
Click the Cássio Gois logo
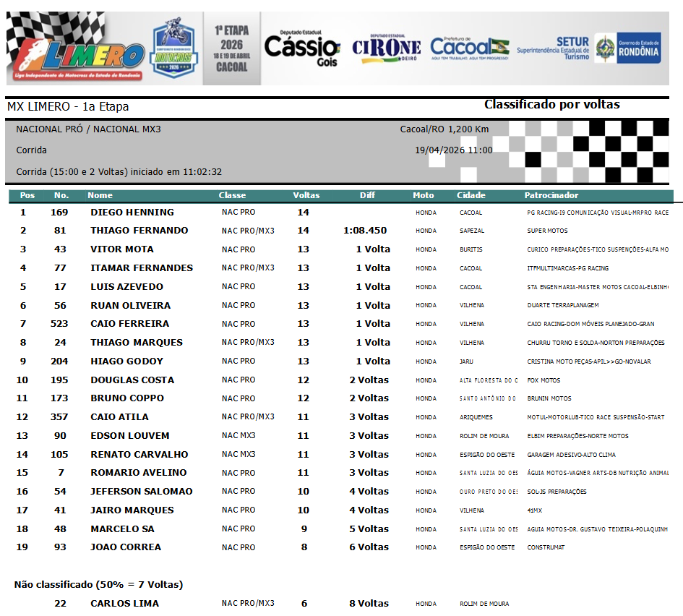coord(301,48)
